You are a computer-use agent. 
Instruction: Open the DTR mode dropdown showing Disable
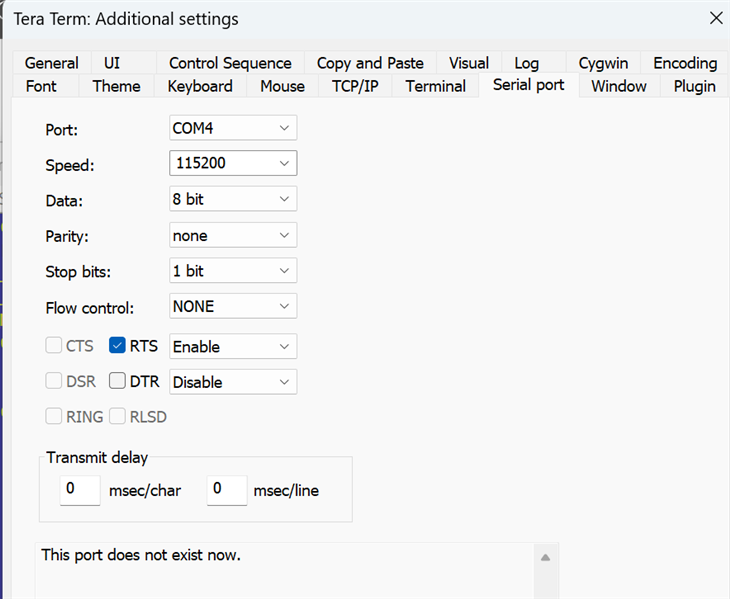coord(233,382)
